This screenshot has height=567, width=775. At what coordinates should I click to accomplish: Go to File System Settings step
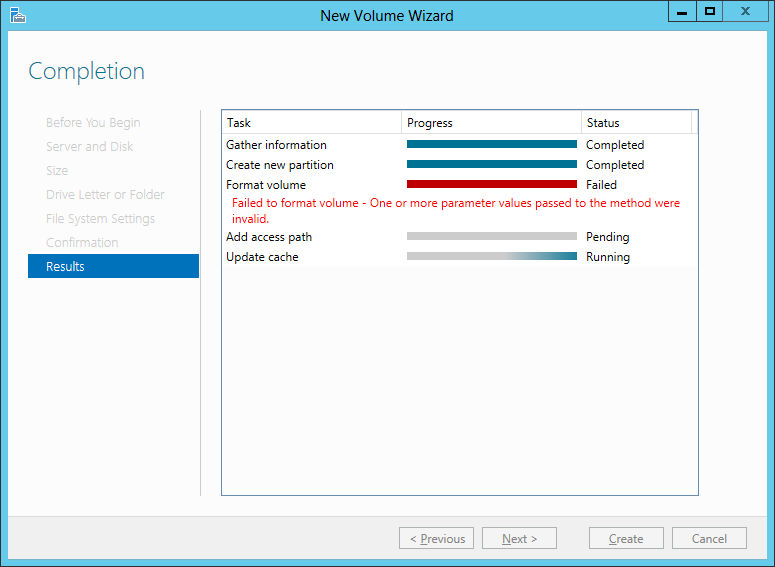pos(100,219)
